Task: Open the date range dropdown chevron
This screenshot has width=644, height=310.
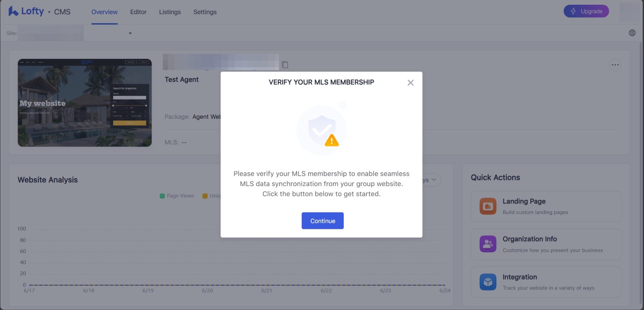Action: 434,180
